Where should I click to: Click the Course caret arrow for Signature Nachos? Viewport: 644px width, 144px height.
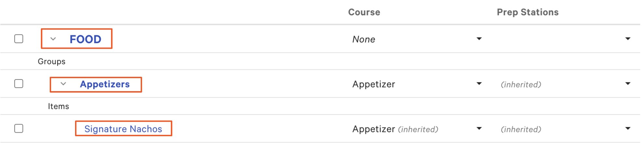tap(479, 128)
